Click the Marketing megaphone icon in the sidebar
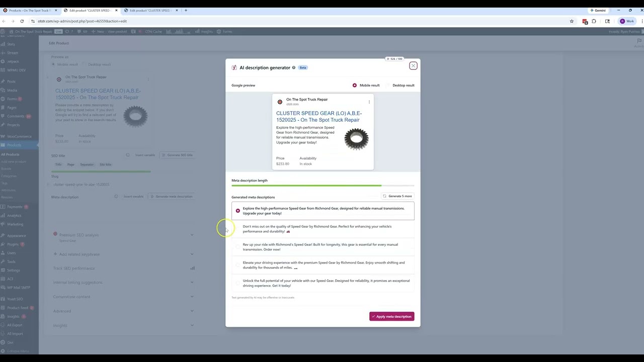This screenshot has width=644, height=362. point(3,224)
